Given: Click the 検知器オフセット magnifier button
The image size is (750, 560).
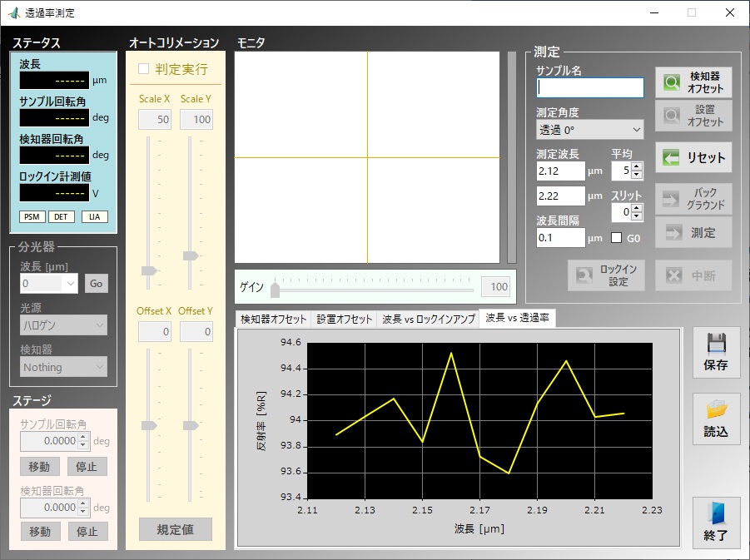Looking at the screenshot, I should pyautogui.click(x=693, y=82).
